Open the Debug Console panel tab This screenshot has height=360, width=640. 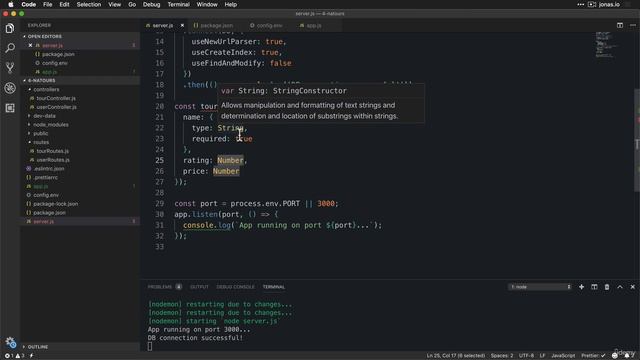pyautogui.click(x=236, y=287)
